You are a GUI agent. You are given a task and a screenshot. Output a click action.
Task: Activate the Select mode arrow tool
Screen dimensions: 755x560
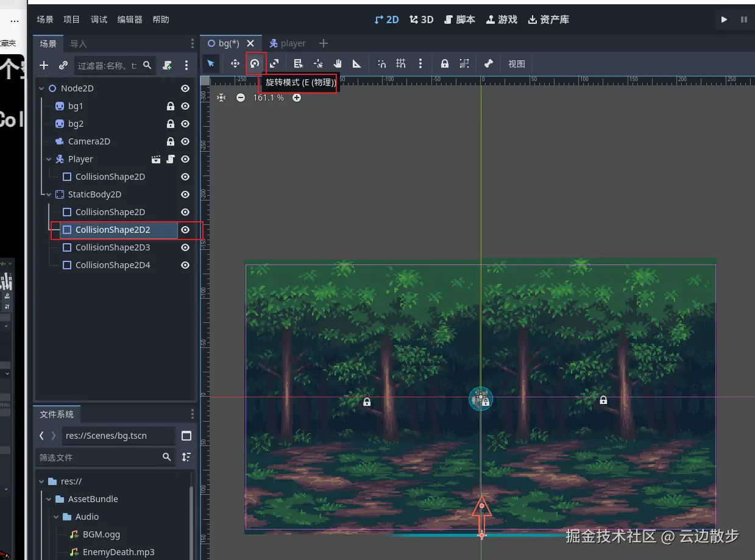pyautogui.click(x=211, y=63)
